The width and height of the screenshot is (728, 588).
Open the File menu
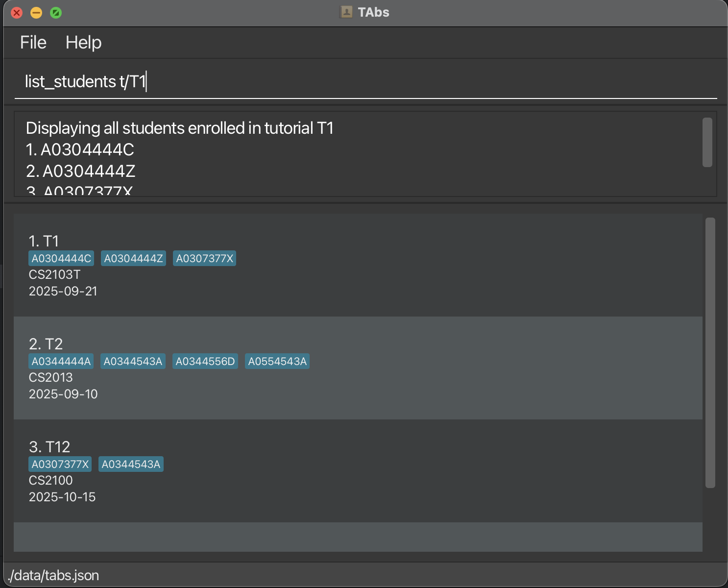click(33, 43)
